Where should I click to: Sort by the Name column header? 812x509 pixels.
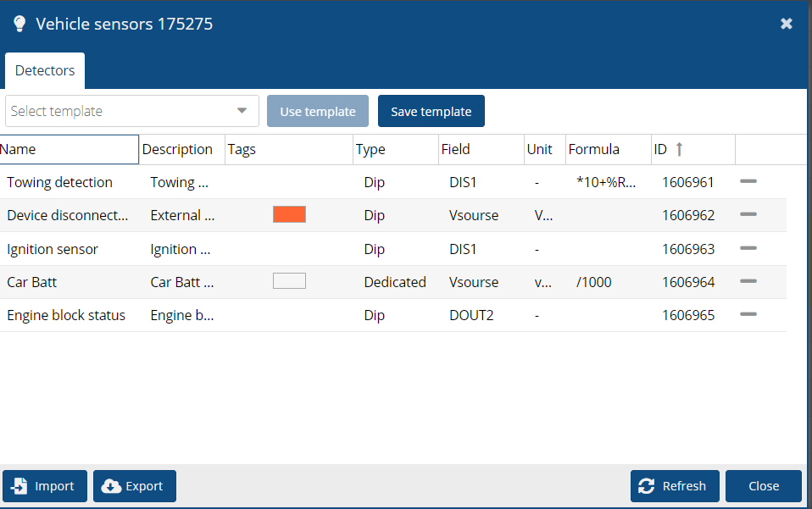[68, 150]
